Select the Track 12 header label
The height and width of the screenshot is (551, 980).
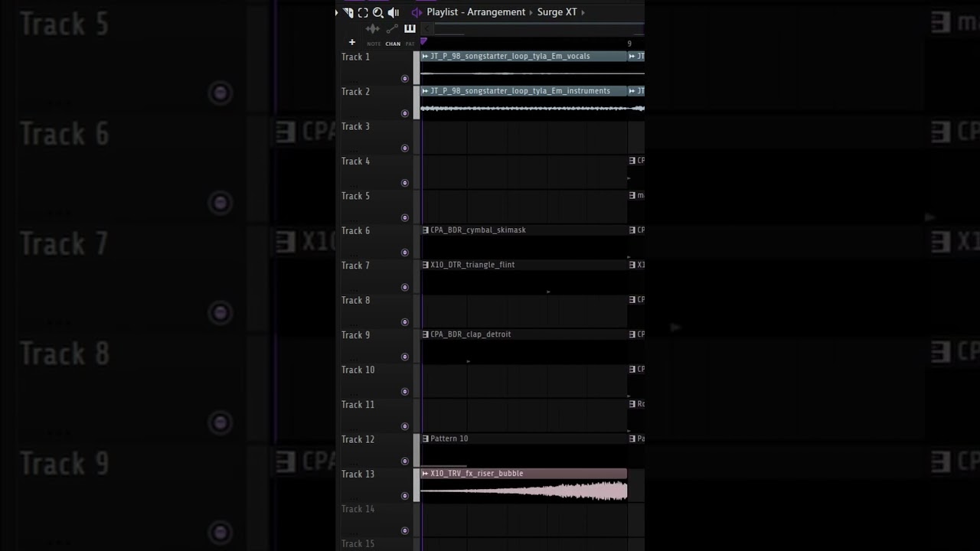(x=358, y=439)
